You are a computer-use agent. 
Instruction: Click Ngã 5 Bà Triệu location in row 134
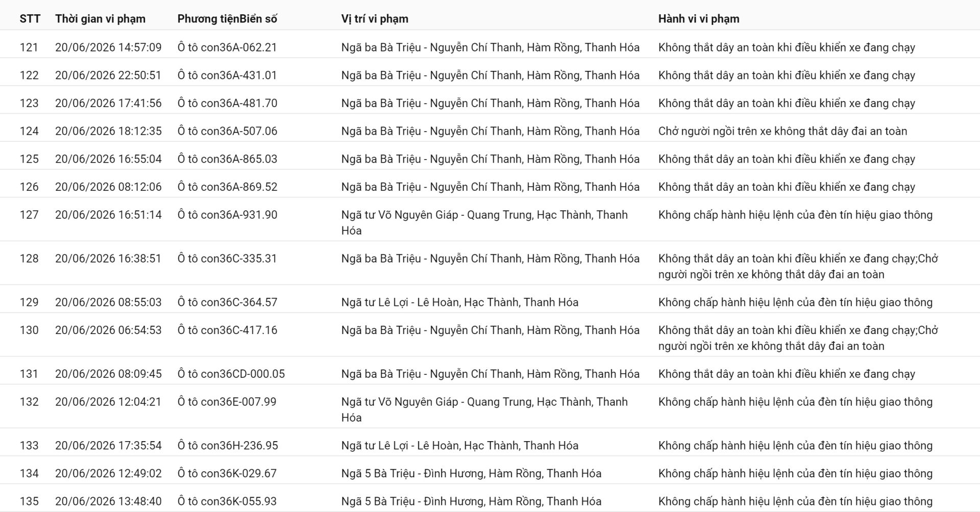[x=472, y=474]
